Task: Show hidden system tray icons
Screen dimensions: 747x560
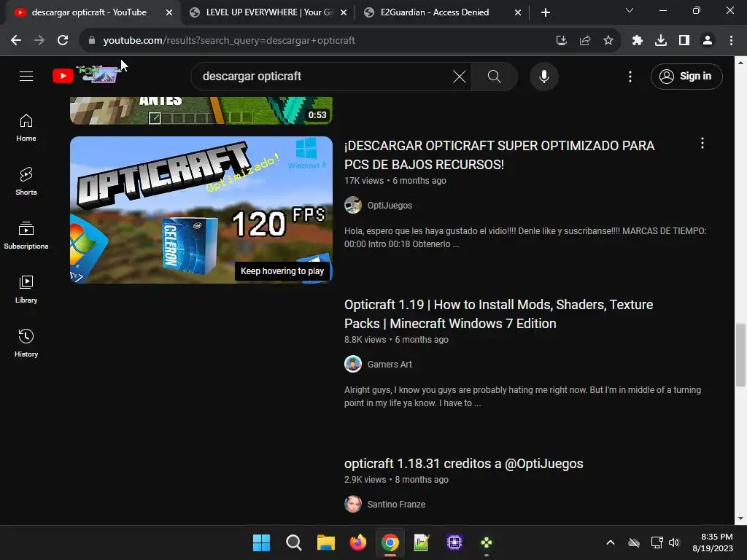Action: coord(611,542)
